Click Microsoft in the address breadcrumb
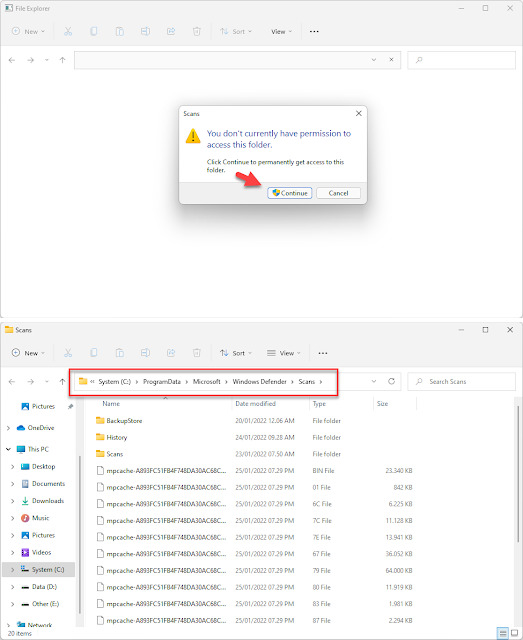 [207, 382]
